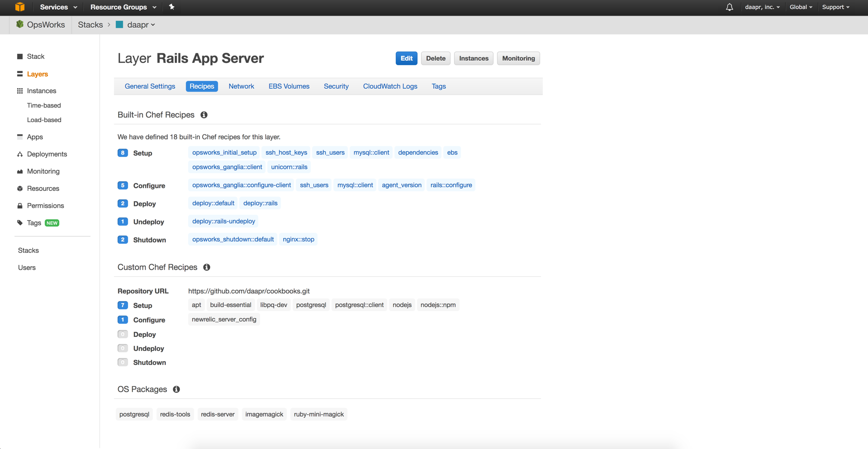Viewport: 868px width, 449px height.
Task: Open the opsworks_initial_setup recipe link
Action: click(224, 153)
